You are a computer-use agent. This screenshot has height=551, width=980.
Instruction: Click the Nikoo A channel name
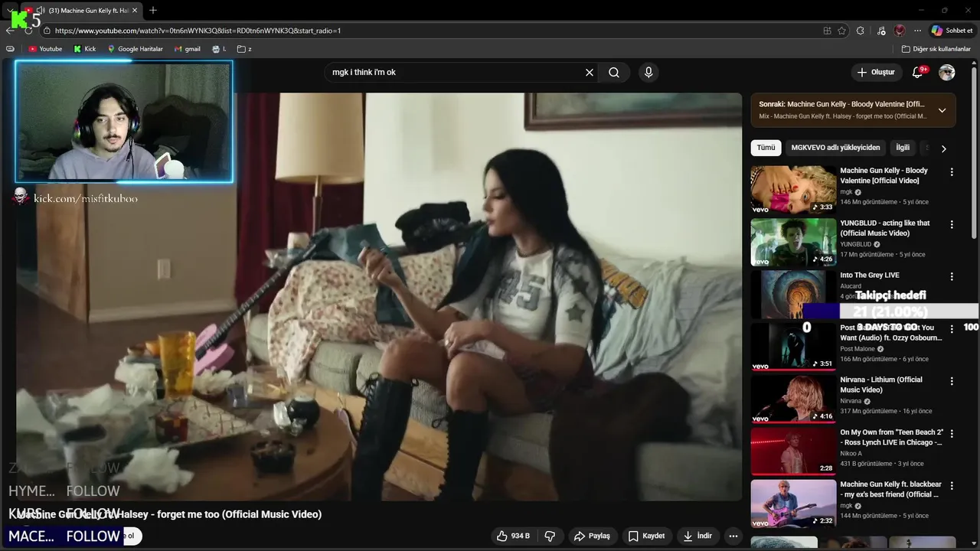point(851,453)
